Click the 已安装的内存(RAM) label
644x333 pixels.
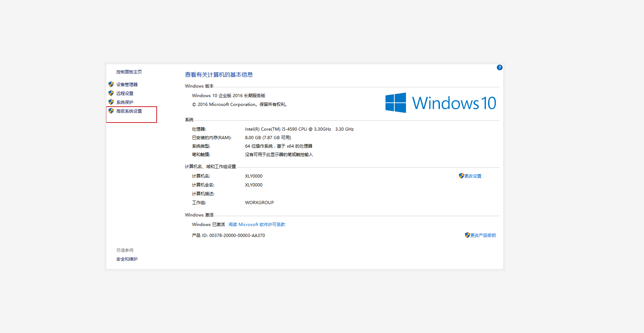[x=212, y=138]
